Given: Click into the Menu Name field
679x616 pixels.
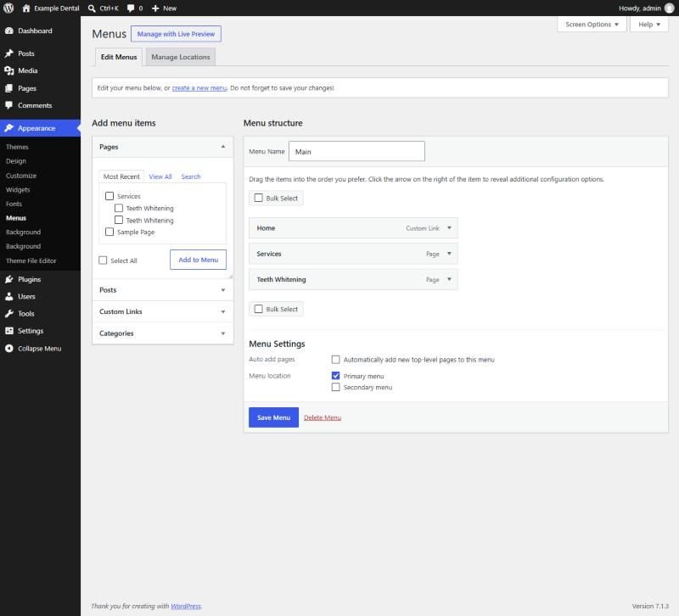Looking at the screenshot, I should click(x=356, y=151).
